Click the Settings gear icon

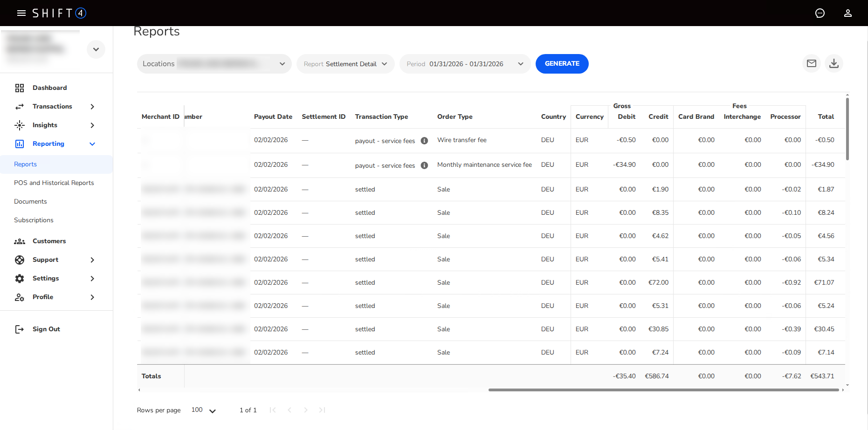tap(20, 279)
